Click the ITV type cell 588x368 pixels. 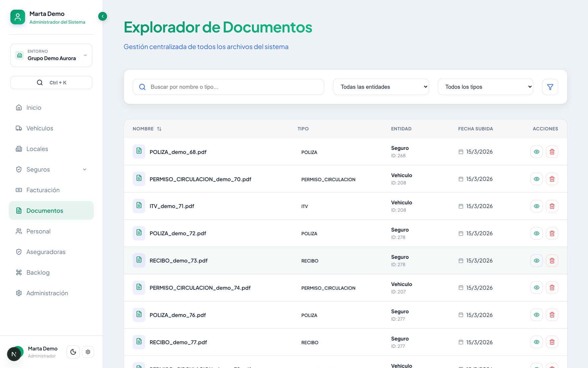click(x=305, y=206)
